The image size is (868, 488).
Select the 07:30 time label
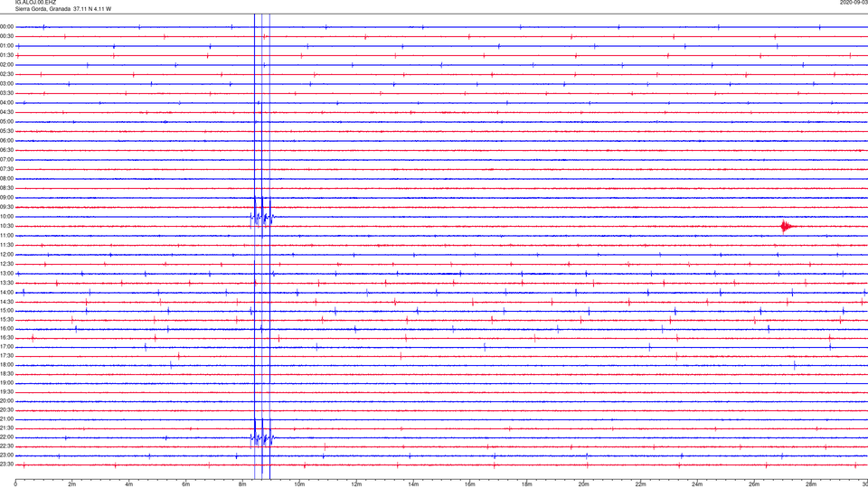click(7, 169)
